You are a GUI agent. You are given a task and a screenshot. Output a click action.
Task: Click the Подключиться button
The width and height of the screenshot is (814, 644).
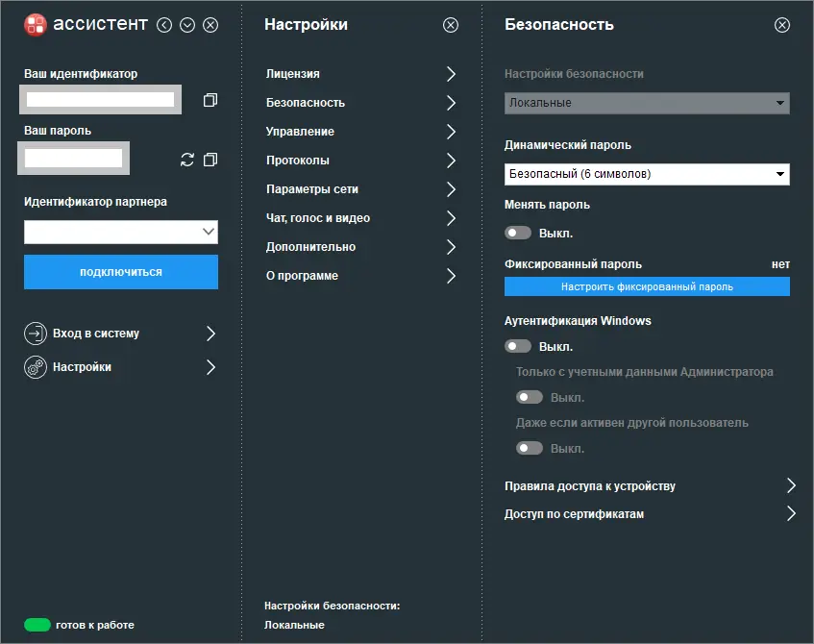click(x=121, y=272)
